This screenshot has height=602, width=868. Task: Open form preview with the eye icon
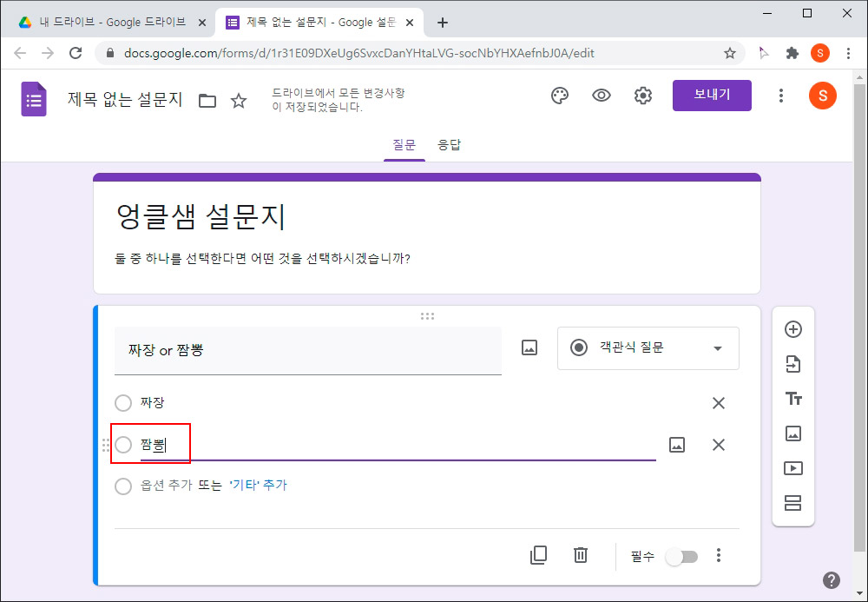[x=601, y=96]
